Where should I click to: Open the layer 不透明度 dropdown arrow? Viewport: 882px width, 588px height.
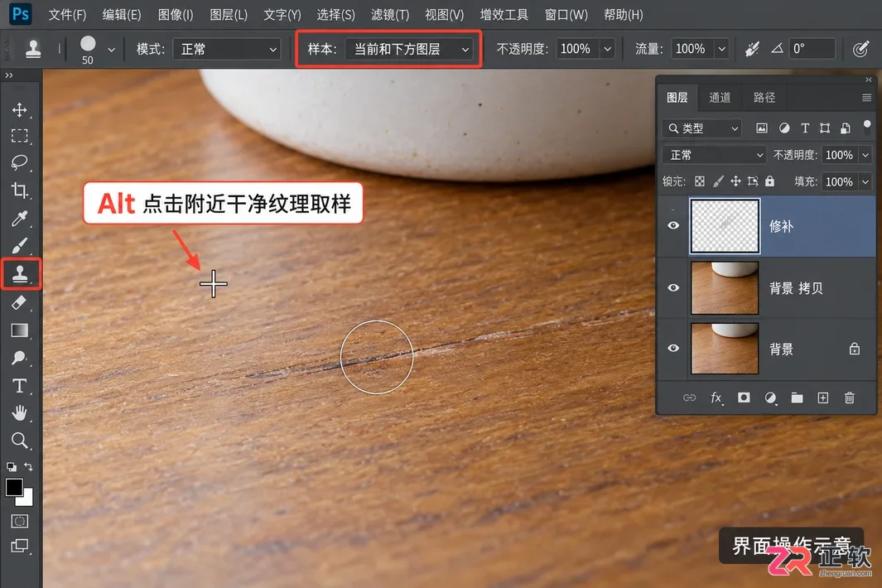[x=865, y=155]
